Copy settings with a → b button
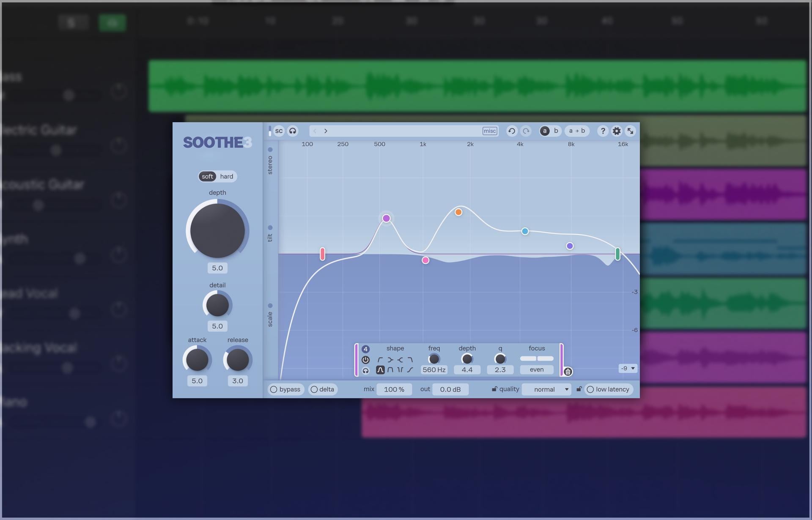Viewport: 812px width, 520px height. pos(577,131)
